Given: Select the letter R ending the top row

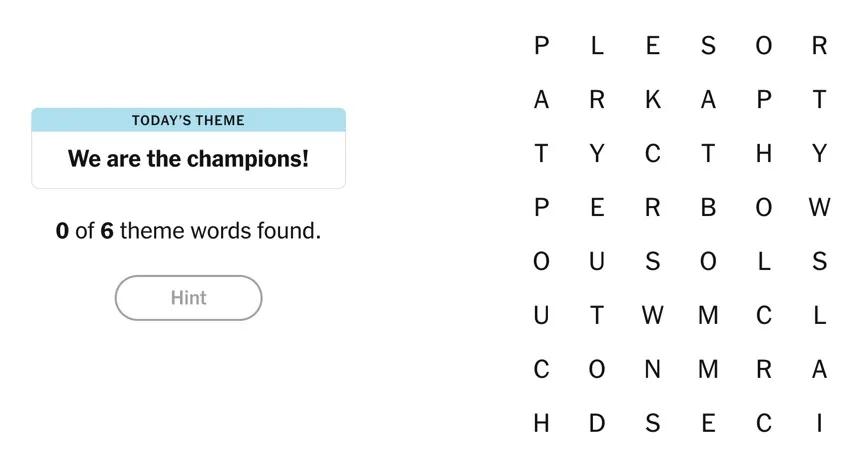Looking at the screenshot, I should [819, 46].
